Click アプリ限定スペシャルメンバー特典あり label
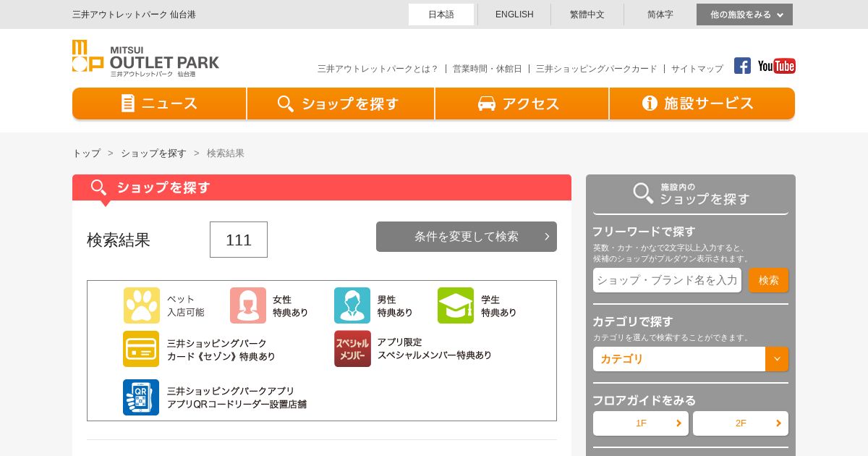The height and width of the screenshot is (456, 868). (x=435, y=348)
